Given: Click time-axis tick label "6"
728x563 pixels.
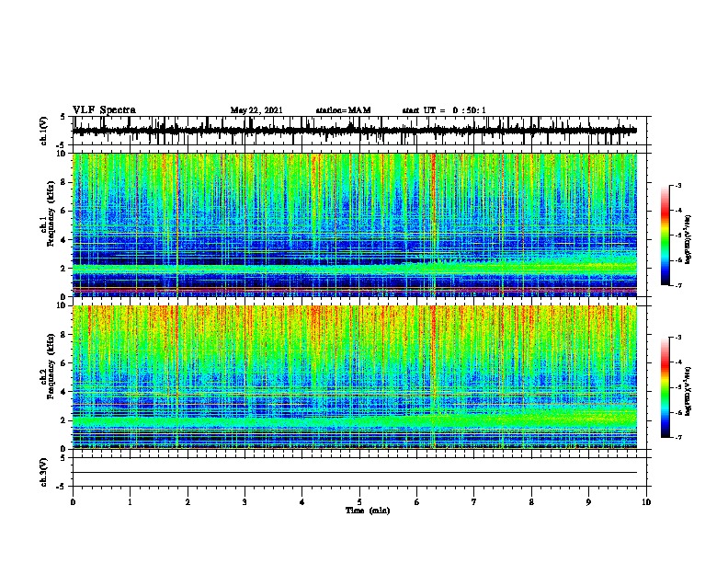Looking at the screenshot, I should click(417, 502).
